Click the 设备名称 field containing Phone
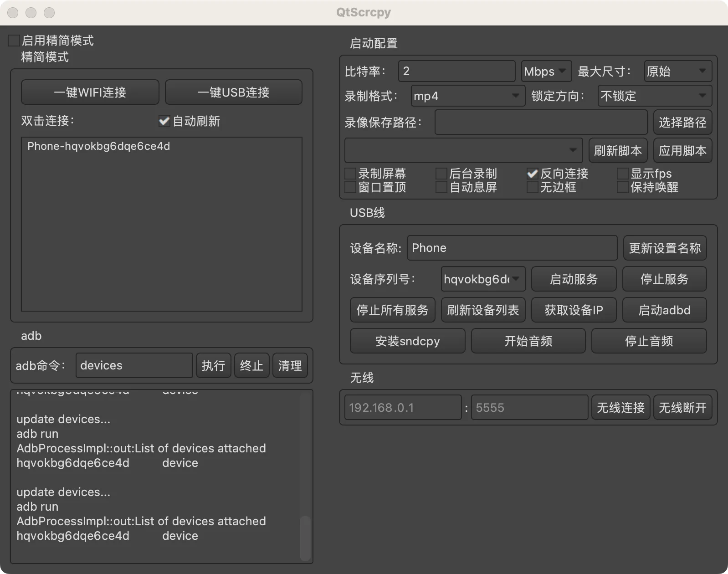 click(512, 248)
